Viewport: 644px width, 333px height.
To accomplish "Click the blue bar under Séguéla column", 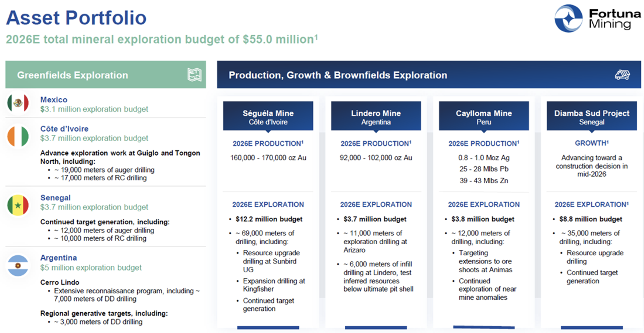I will click(x=268, y=327).
